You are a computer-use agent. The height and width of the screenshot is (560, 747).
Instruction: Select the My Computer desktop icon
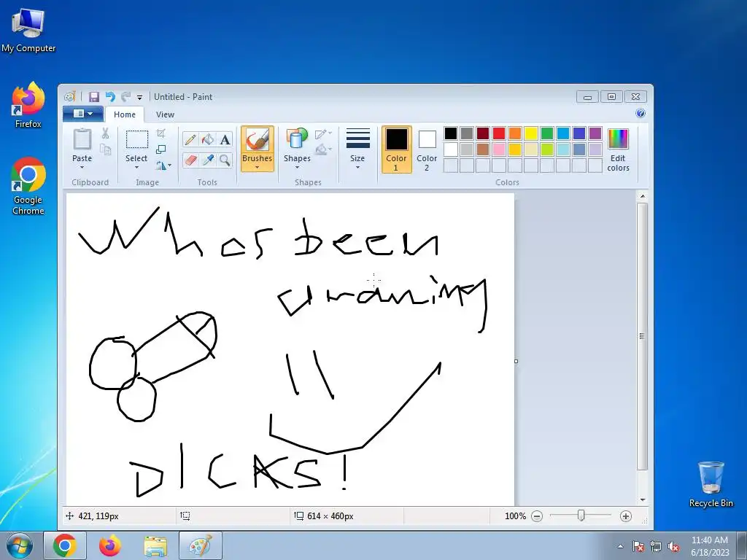click(x=28, y=30)
